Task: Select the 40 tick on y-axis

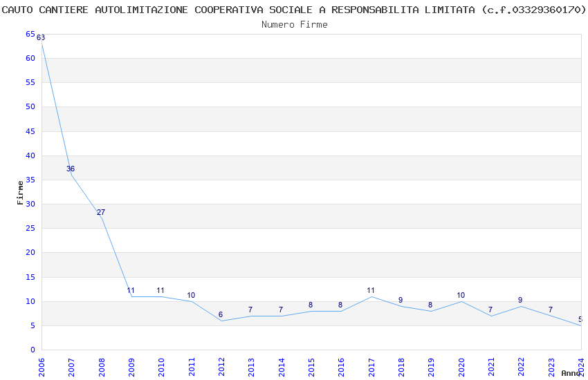Action: 30,155
